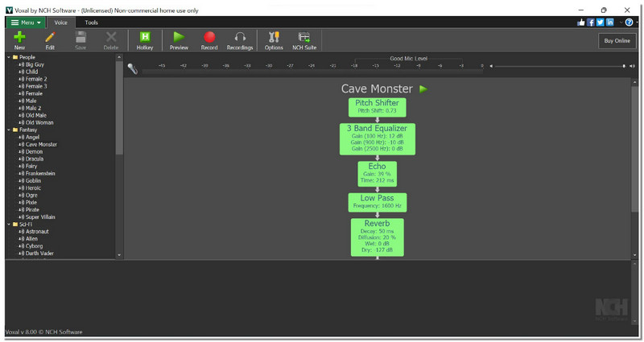Click the microphone icon by level meter
This screenshot has height=342, width=644.
pyautogui.click(x=132, y=68)
